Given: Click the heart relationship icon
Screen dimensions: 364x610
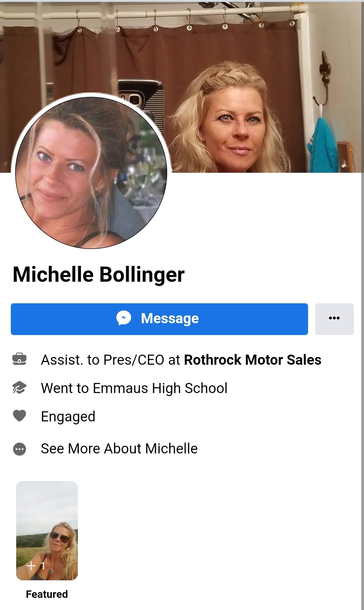Looking at the screenshot, I should pos(20,416).
